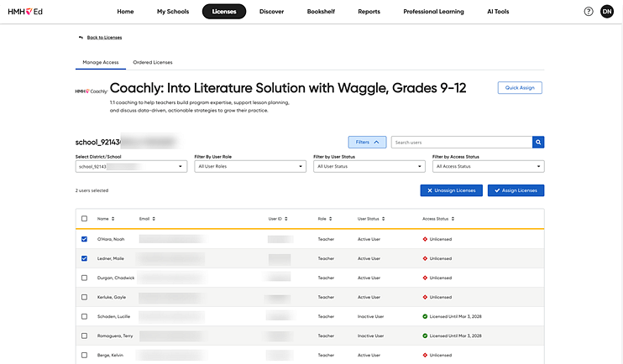Toggle the select-all header checkbox
The width and height of the screenshot is (623, 364).
(x=84, y=219)
